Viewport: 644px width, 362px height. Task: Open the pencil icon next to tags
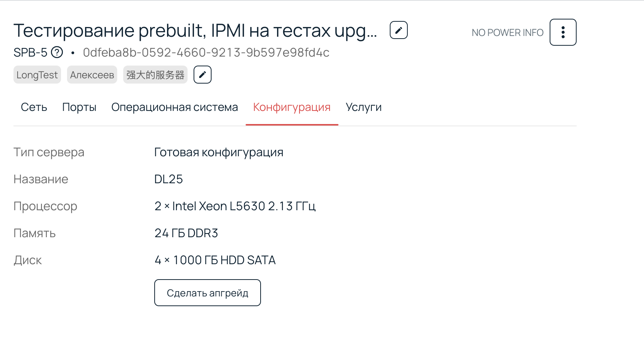tap(202, 74)
